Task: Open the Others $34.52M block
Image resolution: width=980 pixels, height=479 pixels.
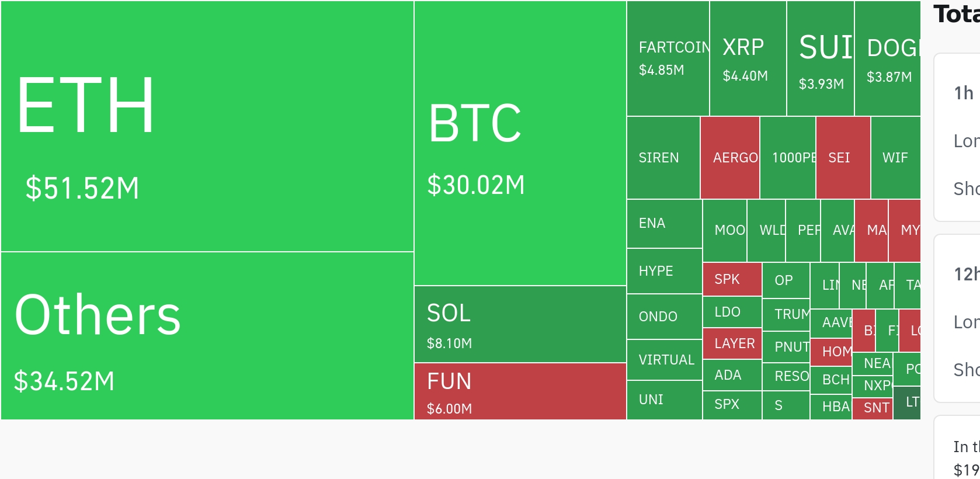Action: (207, 336)
